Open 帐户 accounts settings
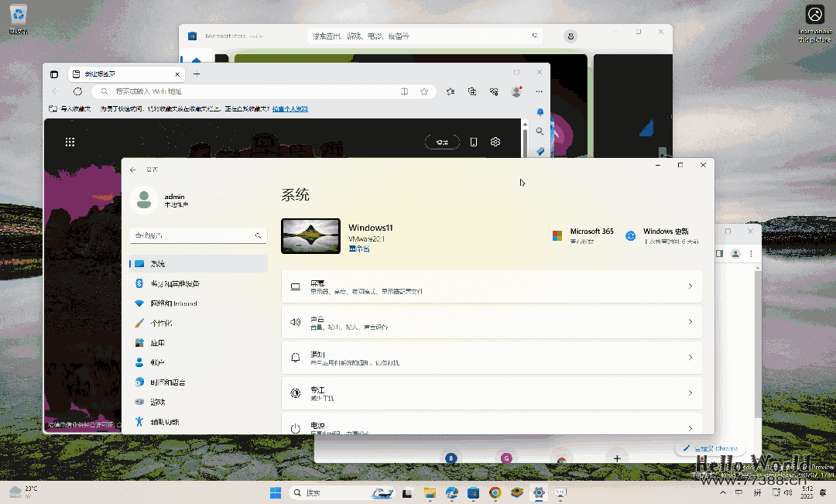Image resolution: width=836 pixels, height=504 pixels. point(197,362)
